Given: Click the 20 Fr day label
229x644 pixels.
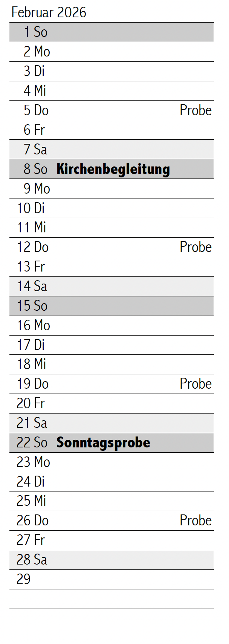Looking at the screenshot, I should pyautogui.click(x=31, y=403).
